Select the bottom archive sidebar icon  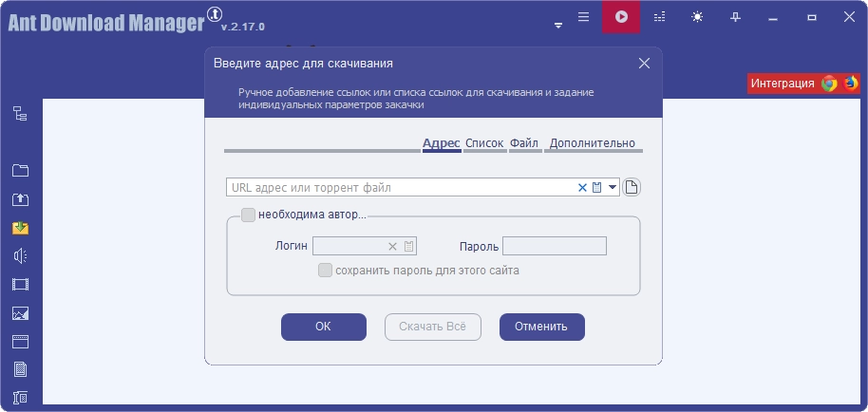(21, 398)
